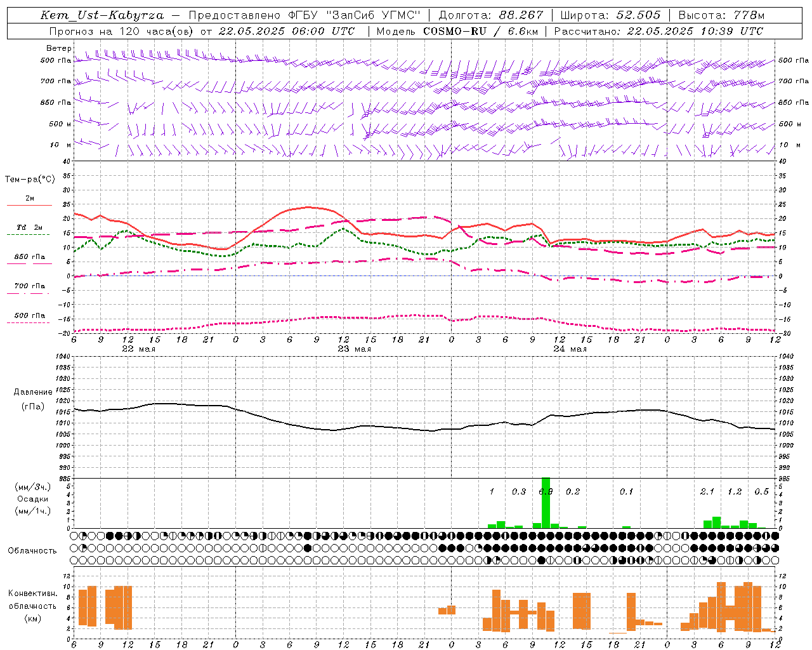812x650 pixels.
Task: Click the latitude value 52.505
Action: point(638,15)
